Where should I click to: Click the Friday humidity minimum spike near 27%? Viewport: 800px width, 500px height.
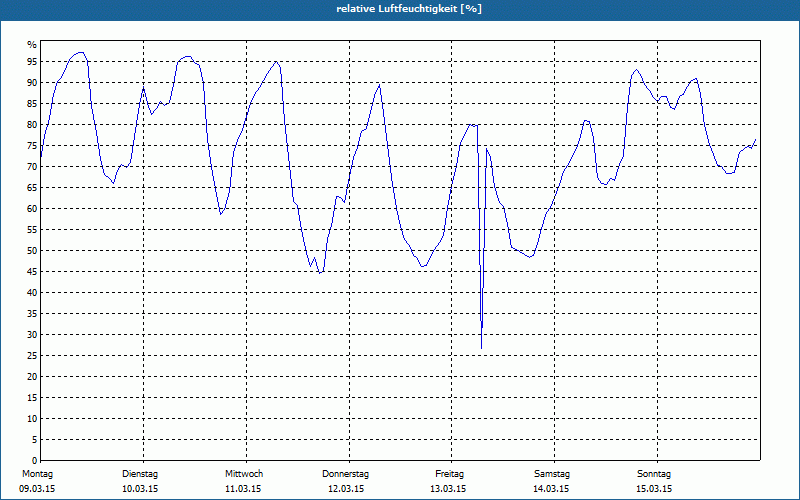(481, 348)
